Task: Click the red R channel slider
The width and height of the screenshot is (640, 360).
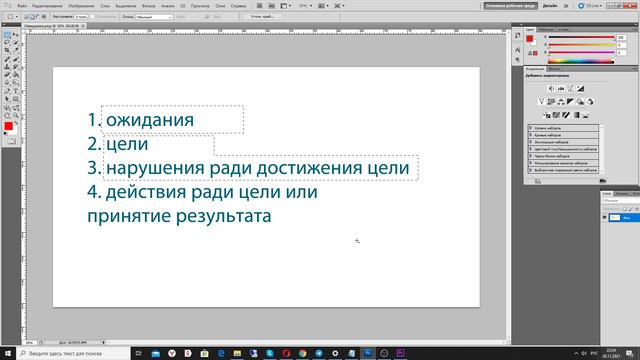Action: [x=582, y=37]
